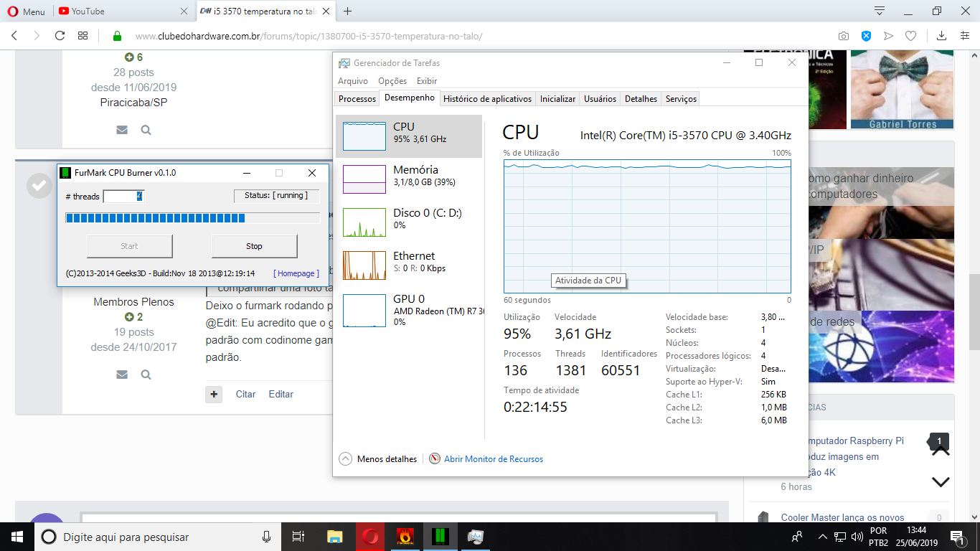This screenshot has height=551, width=980.
Task: Click the taskbar microphone search icon
Action: pos(267,537)
